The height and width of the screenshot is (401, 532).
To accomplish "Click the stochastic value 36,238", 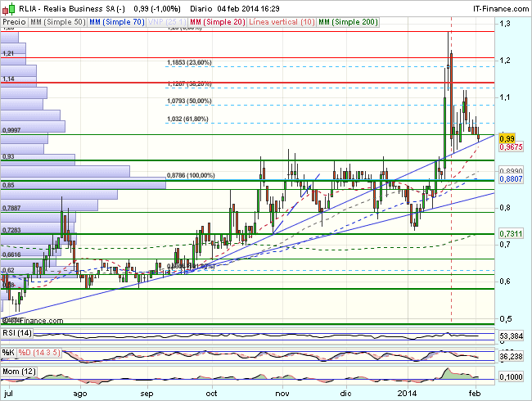I will (x=511, y=357).
